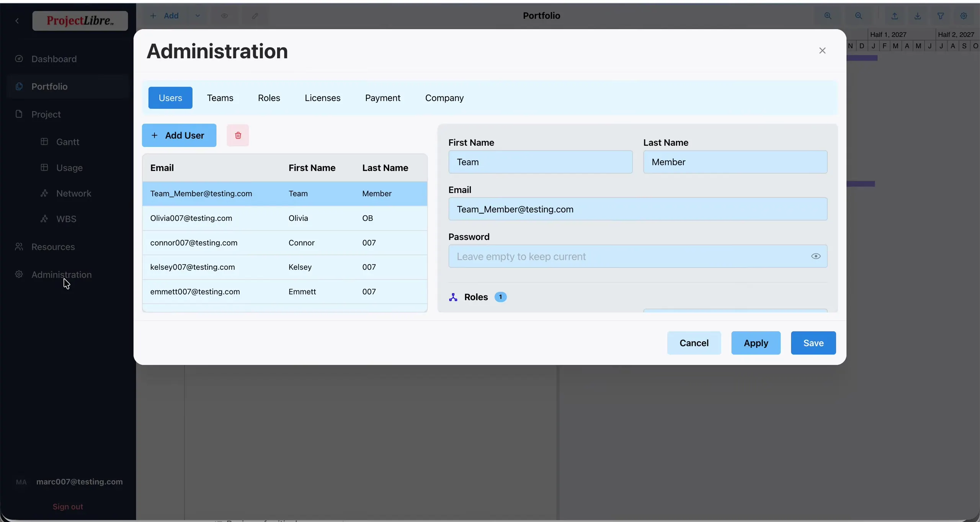The width and height of the screenshot is (980, 522).
Task: Select the emmett007@testing.com user row
Action: click(x=285, y=292)
